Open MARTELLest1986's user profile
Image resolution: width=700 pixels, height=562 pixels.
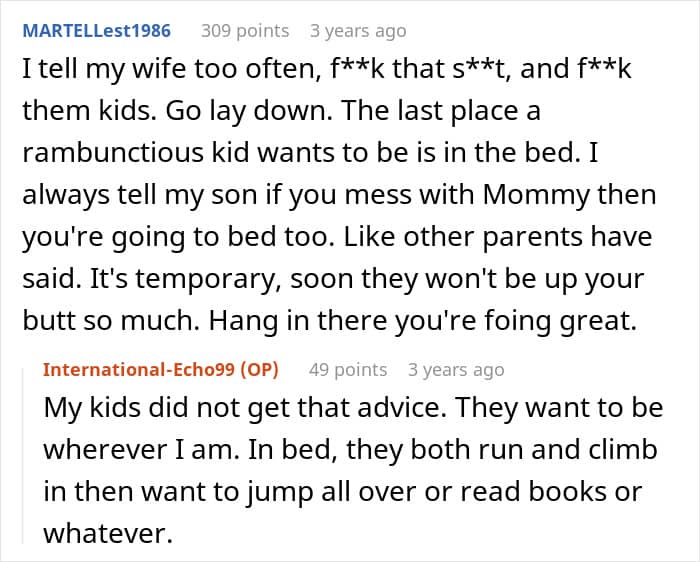(96, 31)
